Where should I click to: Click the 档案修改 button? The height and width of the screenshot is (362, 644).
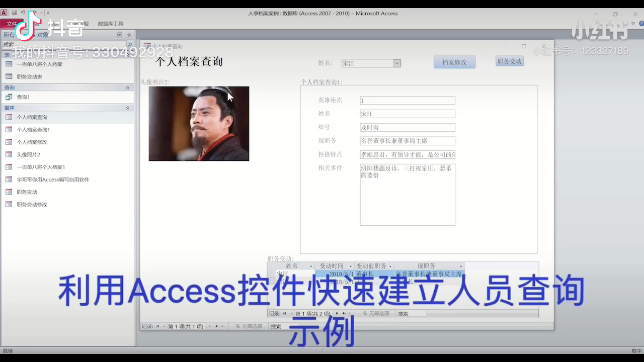pos(454,62)
